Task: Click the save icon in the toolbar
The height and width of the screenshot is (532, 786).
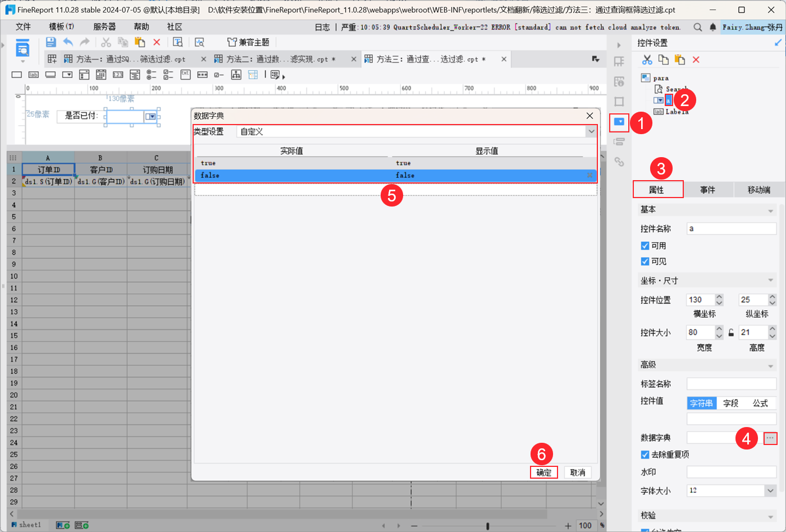Action: 51,42
